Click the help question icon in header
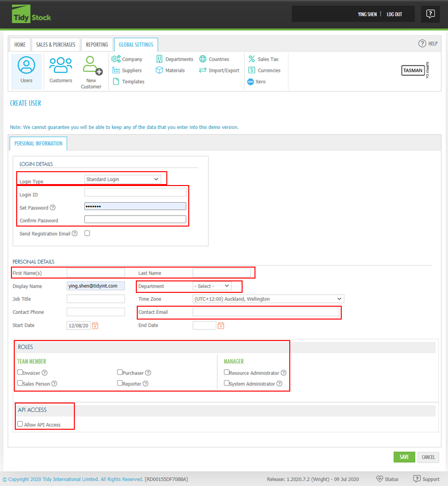 pos(430,14)
